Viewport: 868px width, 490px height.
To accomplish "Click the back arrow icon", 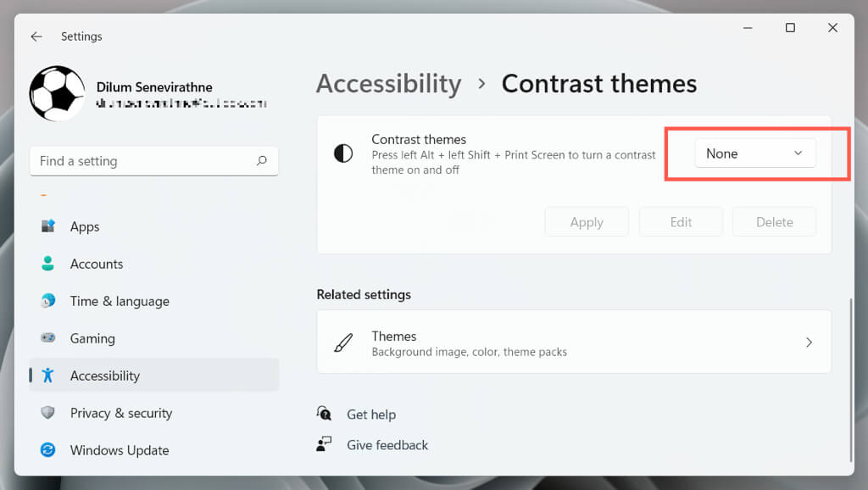I will click(36, 36).
